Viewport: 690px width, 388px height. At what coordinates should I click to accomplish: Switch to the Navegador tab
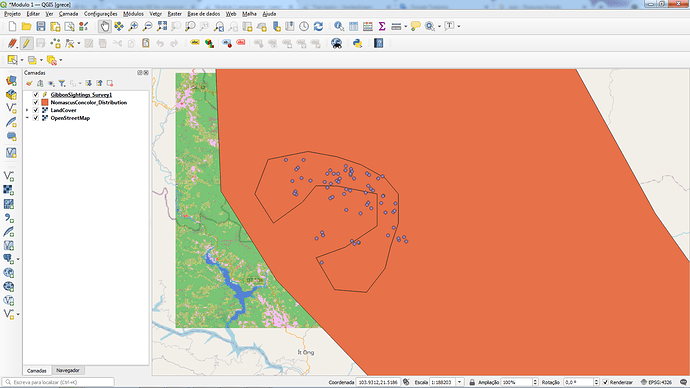68,370
